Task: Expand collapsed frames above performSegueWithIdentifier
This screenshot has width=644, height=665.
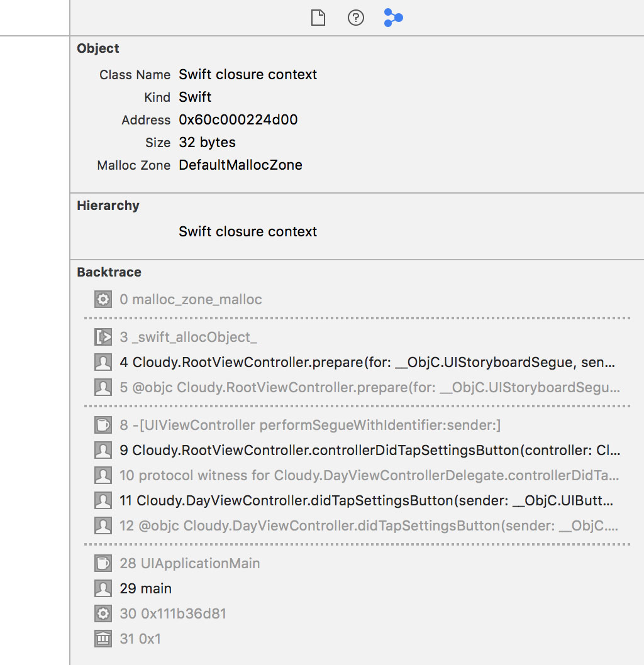Action: click(357, 406)
